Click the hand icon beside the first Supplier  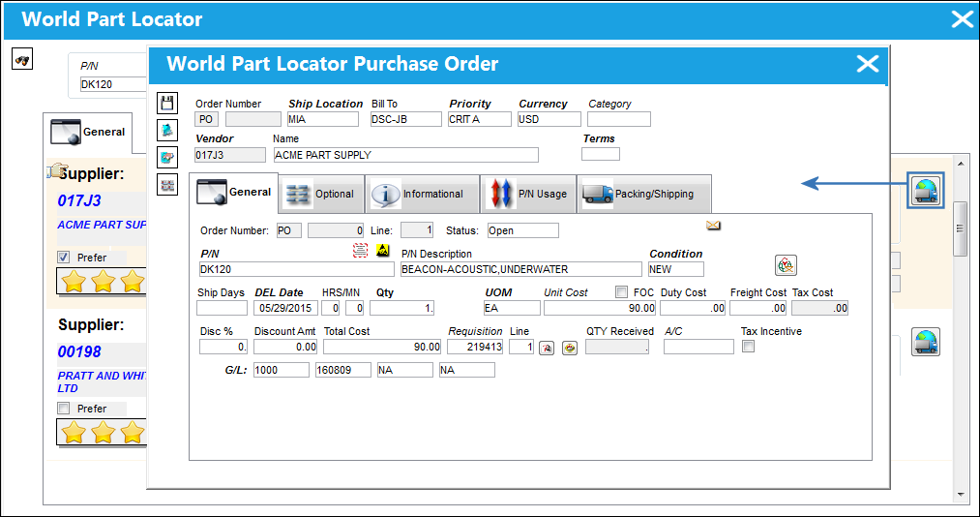pyautogui.click(x=57, y=171)
